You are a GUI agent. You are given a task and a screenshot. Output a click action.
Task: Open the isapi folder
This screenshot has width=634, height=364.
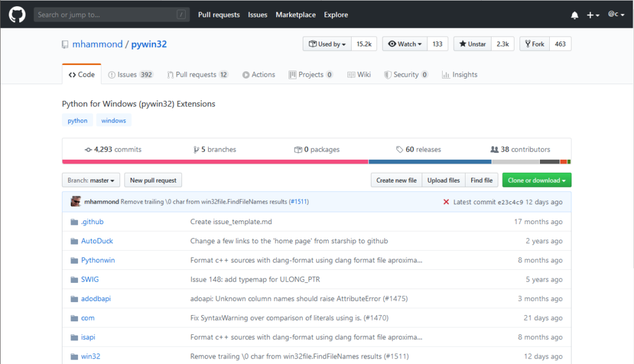tap(88, 337)
